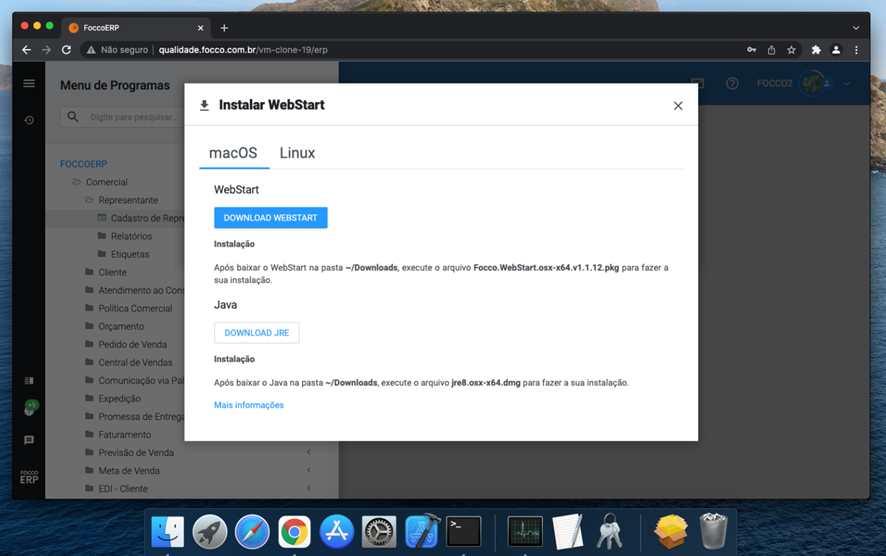Expand EDI - Cliente chevron
Screen dimensions: 886x556
pos(309,488)
